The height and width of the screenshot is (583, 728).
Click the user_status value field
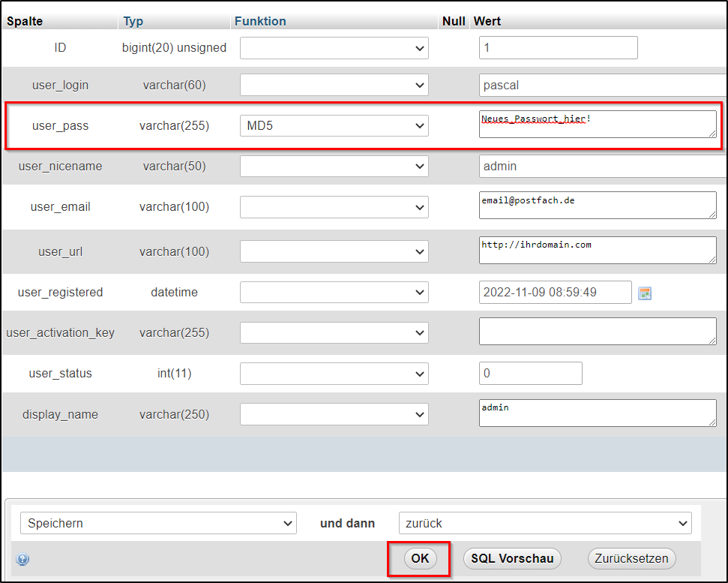coord(530,373)
